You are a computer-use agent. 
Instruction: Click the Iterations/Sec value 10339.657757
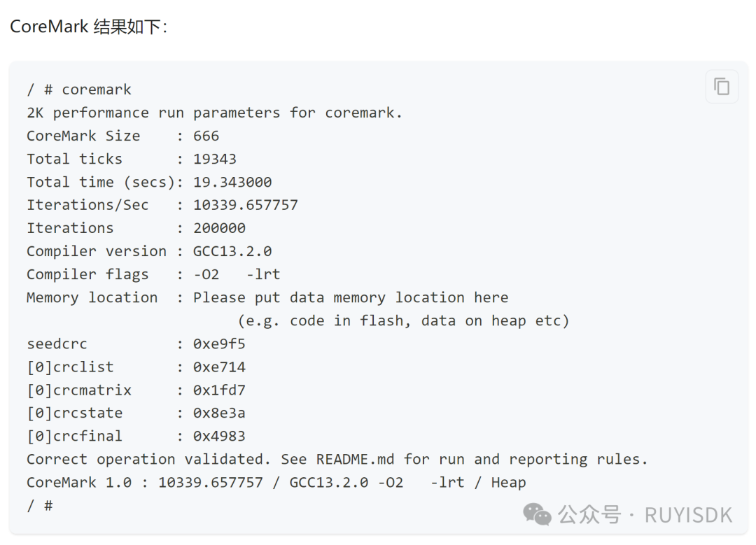tap(246, 205)
